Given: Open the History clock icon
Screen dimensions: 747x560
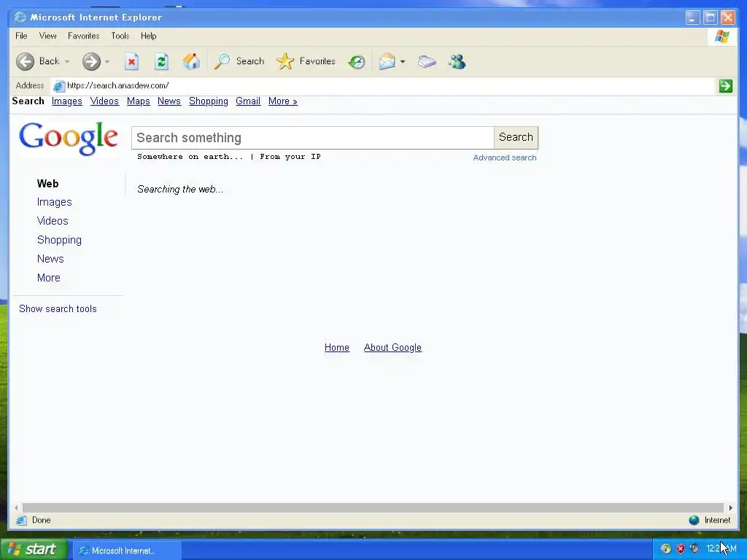Looking at the screenshot, I should (356, 61).
